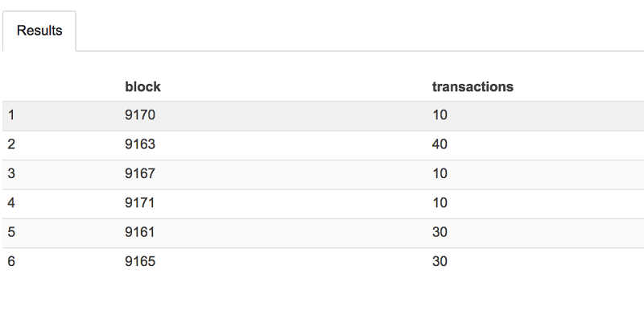Viewport: 644px width, 320px height.
Task: Click transactions value 40 in row 2
Action: [x=440, y=144]
